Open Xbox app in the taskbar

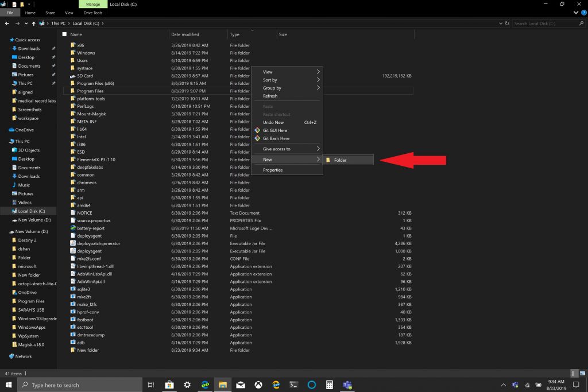click(x=258, y=385)
